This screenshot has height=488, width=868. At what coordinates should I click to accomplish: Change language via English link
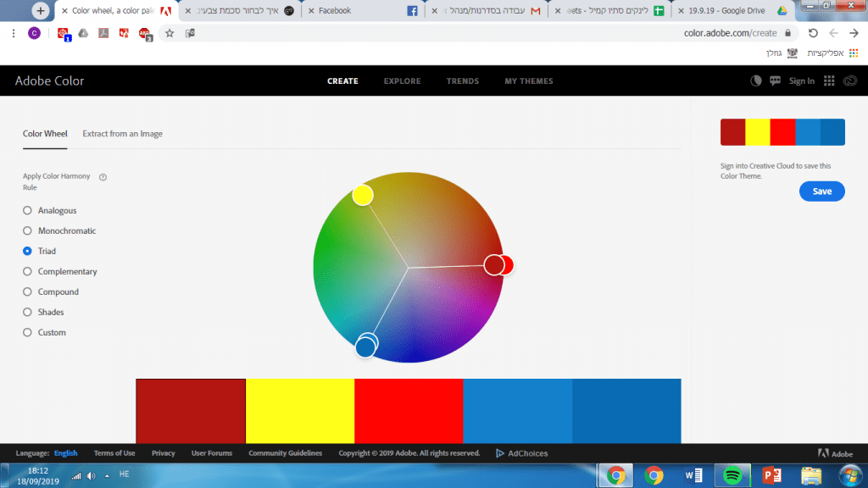tap(65, 453)
